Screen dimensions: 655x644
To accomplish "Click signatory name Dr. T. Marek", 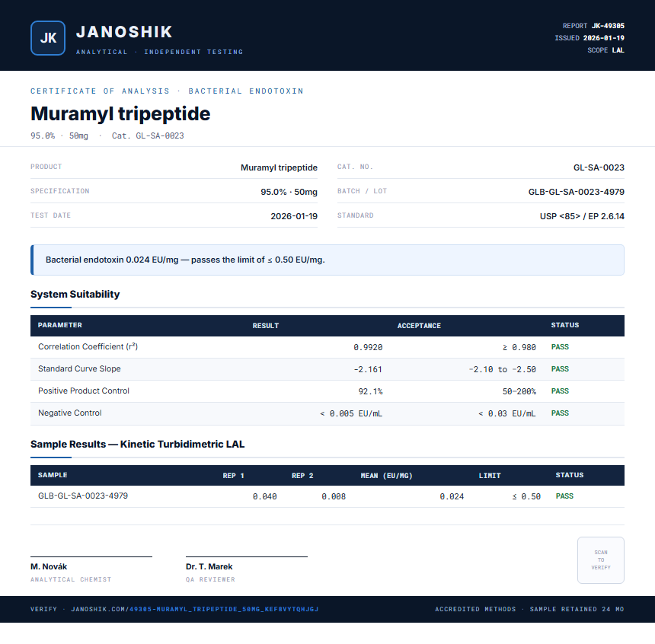I will pyautogui.click(x=209, y=567).
